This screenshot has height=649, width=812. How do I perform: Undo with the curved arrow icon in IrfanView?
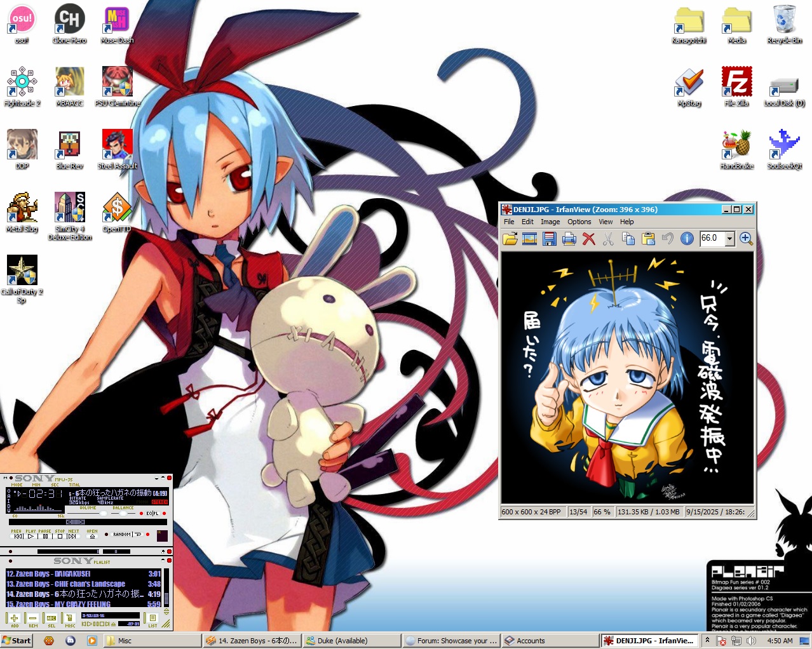coord(667,238)
